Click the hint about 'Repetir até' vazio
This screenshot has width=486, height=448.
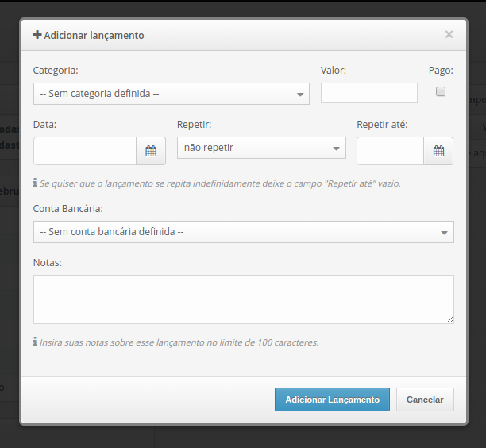coord(220,183)
